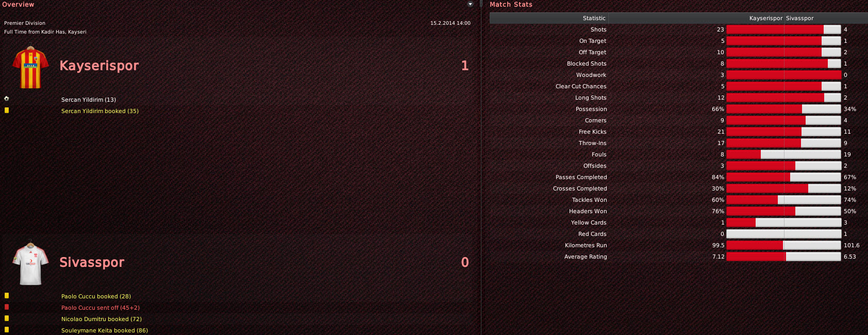Click Sivasspor's 101.6 kilometres run value
The width and height of the screenshot is (868, 335).
852,245
